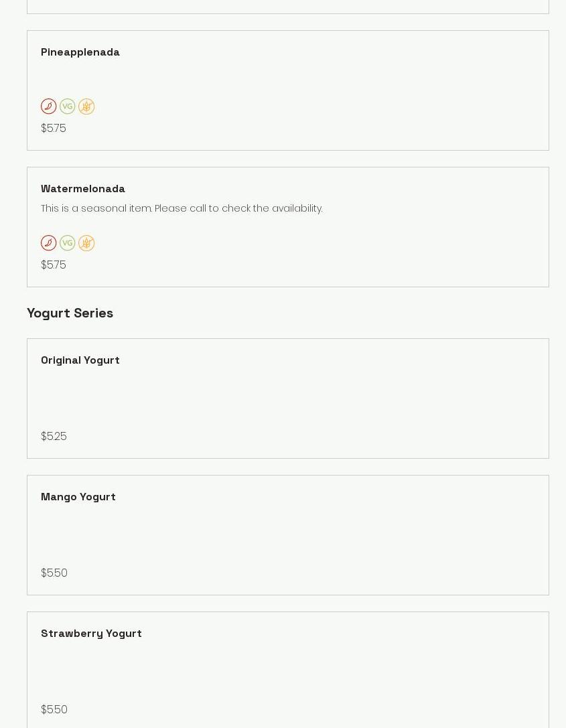The height and width of the screenshot is (728, 566).
Task: Click the Yogurt Series section heading
Action: tap(70, 313)
